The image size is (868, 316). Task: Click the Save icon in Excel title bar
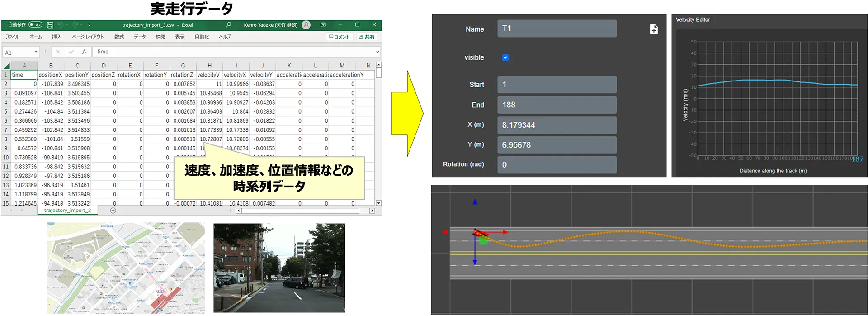point(50,25)
